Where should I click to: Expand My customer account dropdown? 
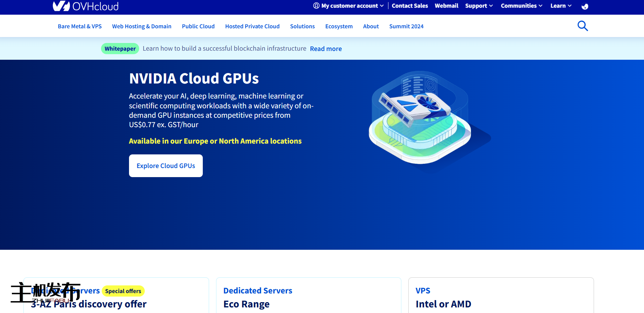349,6
